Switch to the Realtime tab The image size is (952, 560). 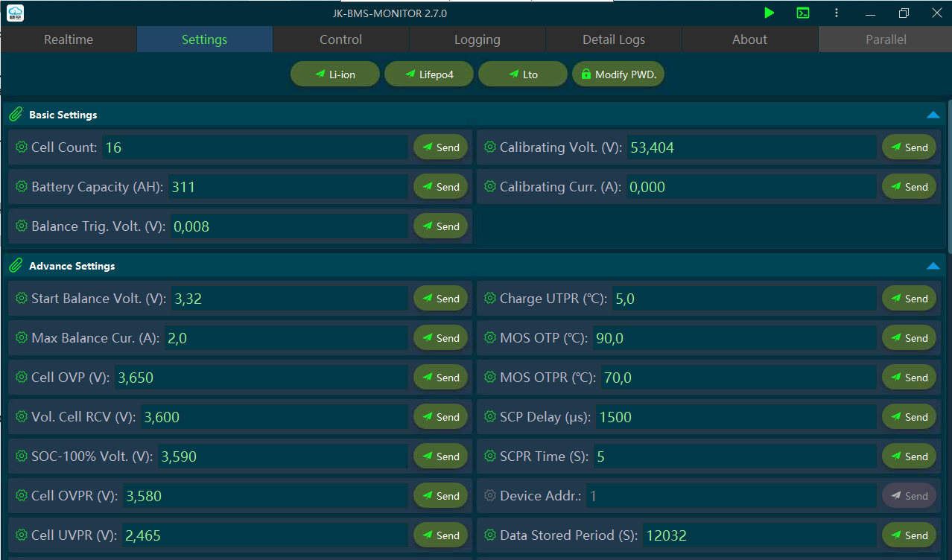click(69, 39)
